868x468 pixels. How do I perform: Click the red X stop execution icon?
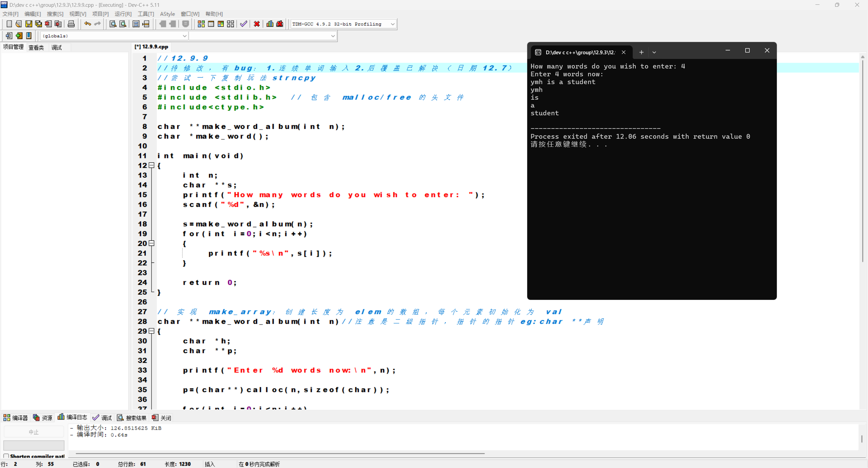[257, 24]
